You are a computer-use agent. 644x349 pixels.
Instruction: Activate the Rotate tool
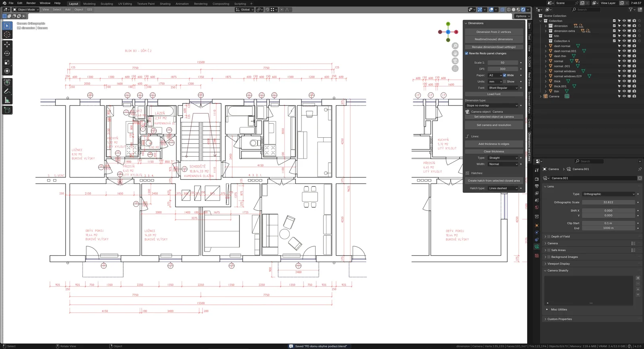coord(7,54)
